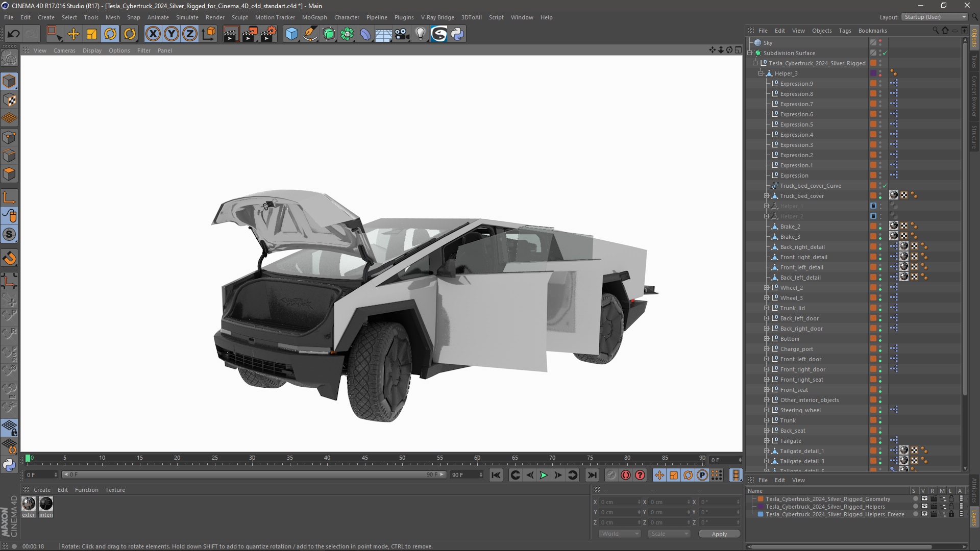
Task: Toggle Helpers_Freeze layer lock icon
Action: [951, 514]
